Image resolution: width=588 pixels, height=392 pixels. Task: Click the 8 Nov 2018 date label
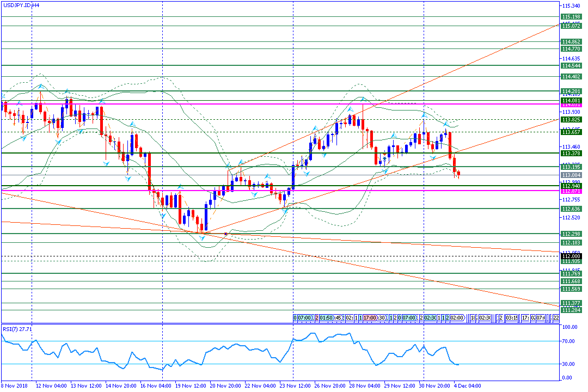(x=13, y=385)
